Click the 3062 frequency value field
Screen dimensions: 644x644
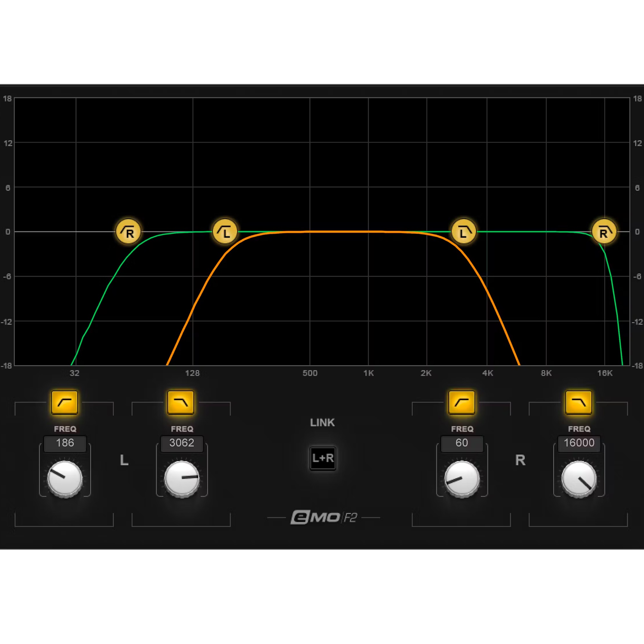pyautogui.click(x=182, y=443)
